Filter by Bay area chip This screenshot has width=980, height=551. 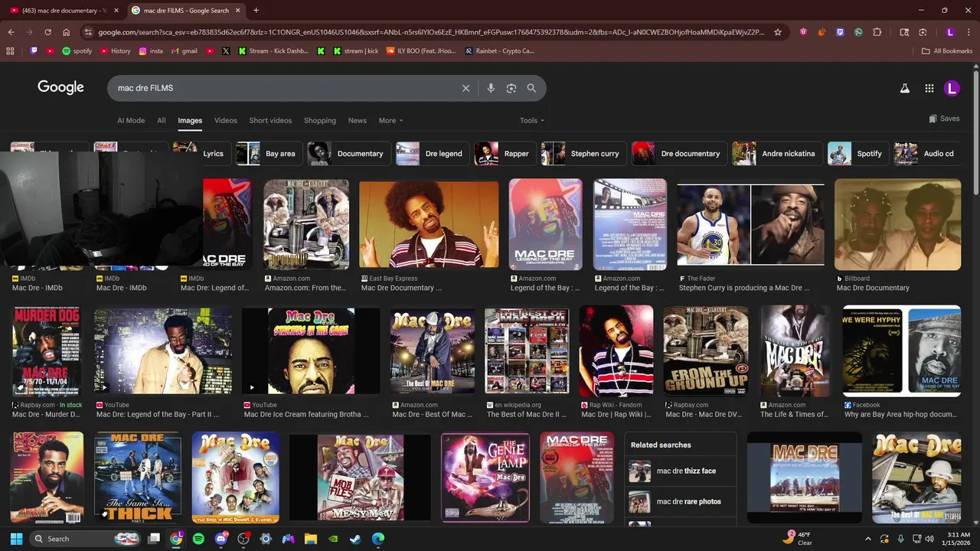tap(268, 153)
